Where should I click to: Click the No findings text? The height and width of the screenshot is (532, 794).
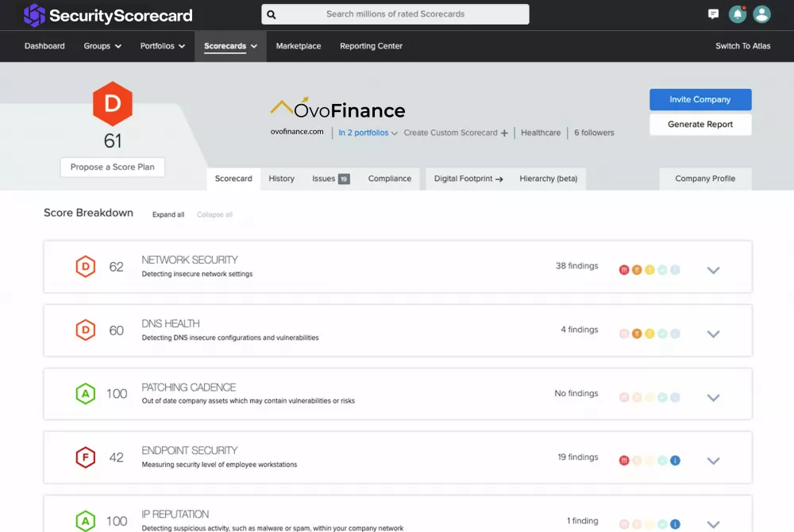(576, 394)
